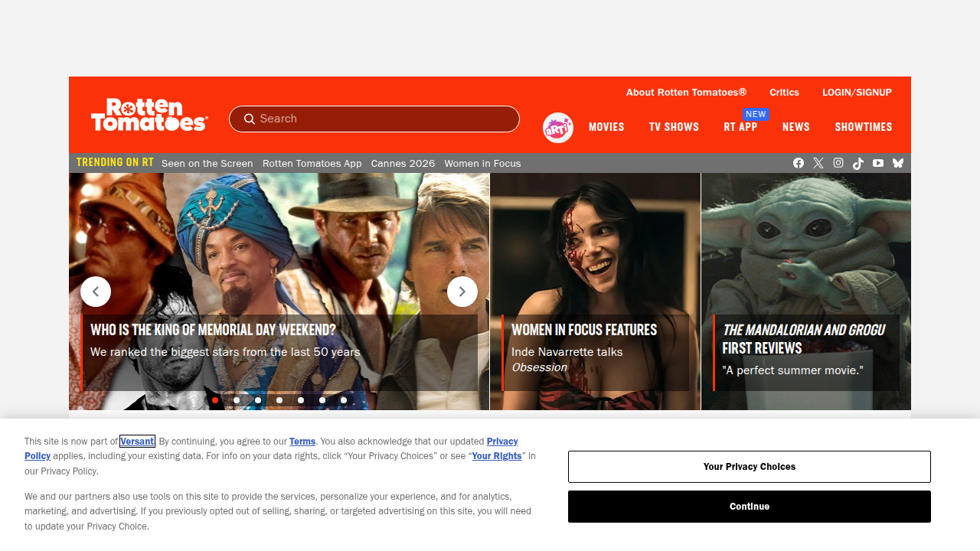Viewport: 980px width, 551px height.
Task: Open the RT APP menu item
Action: 740,127
